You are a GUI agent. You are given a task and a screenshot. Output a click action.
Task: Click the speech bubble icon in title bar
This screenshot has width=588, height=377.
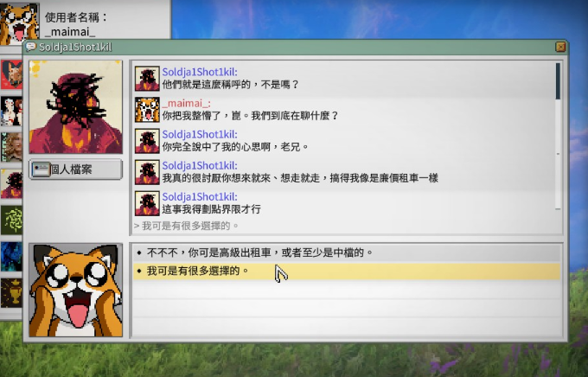(31, 48)
